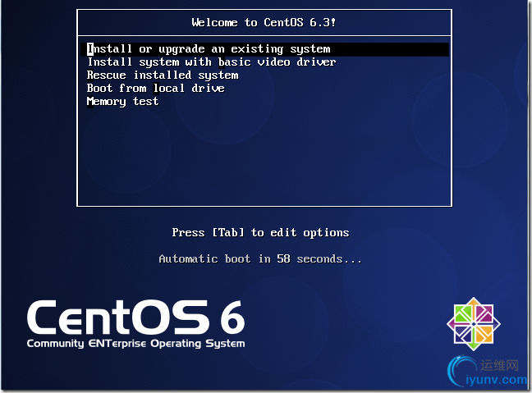This screenshot has width=532, height=393.
Task: Click the "Automatic boot in 58 seconds..." countdown
Action: [260, 259]
